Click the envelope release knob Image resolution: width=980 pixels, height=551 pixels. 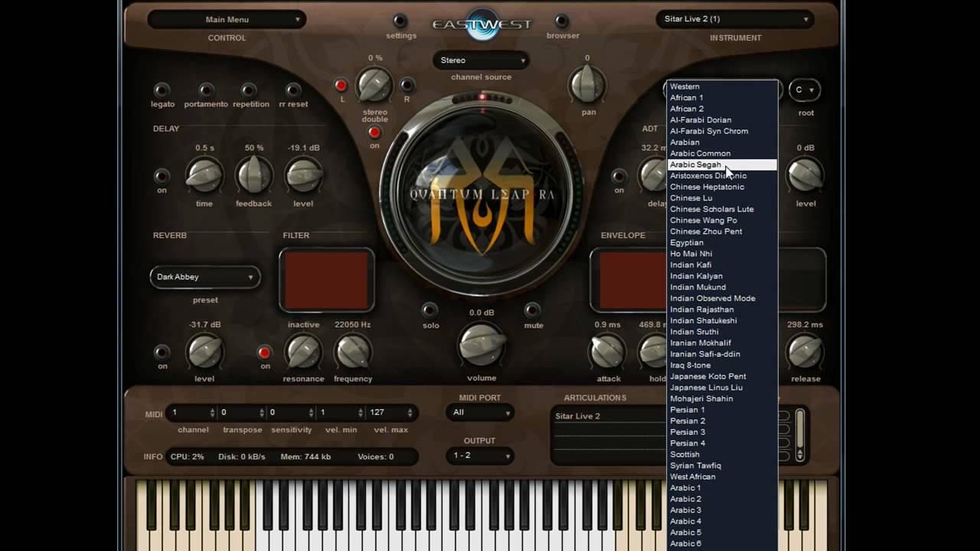(805, 351)
